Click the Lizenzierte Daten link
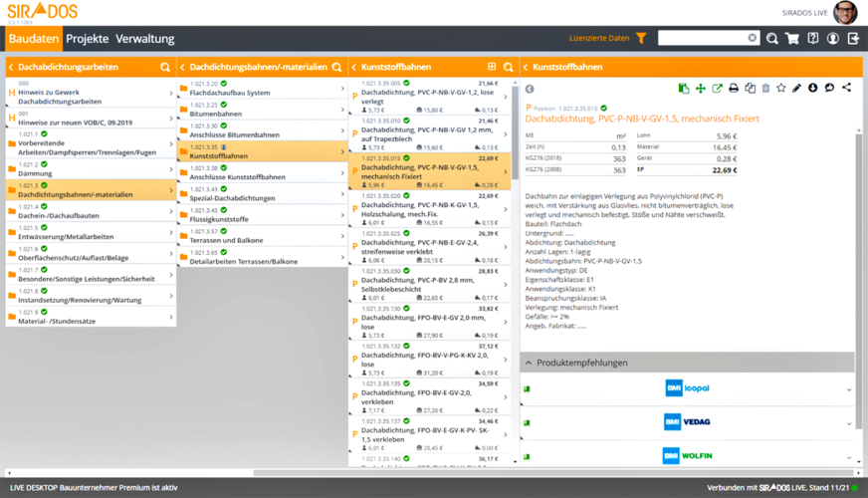Image resolution: width=868 pixels, height=498 pixels. click(598, 39)
